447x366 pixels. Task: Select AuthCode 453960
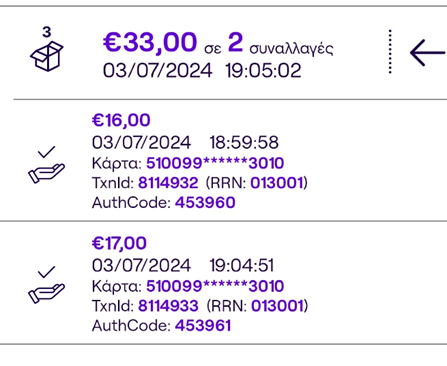(205, 203)
